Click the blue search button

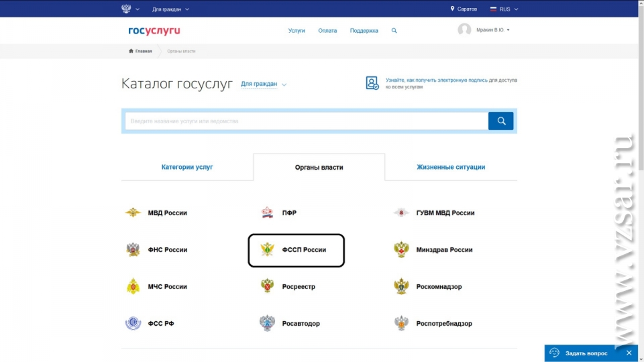[500, 121]
